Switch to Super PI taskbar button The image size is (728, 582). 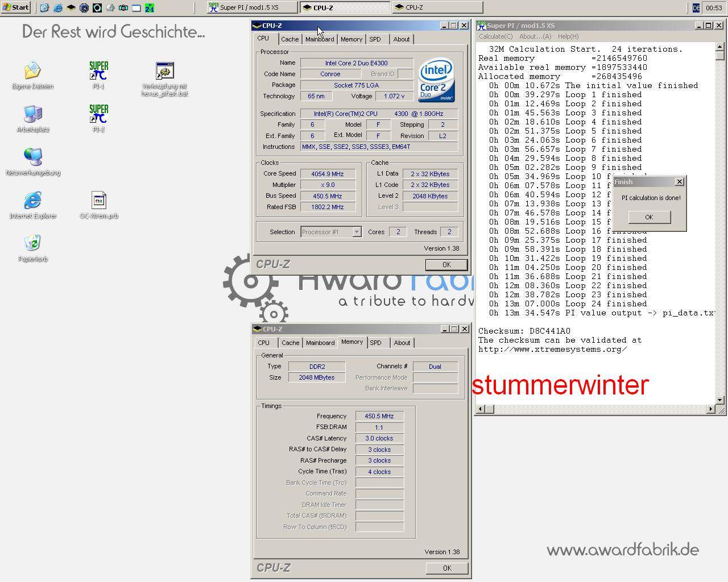pos(252,7)
